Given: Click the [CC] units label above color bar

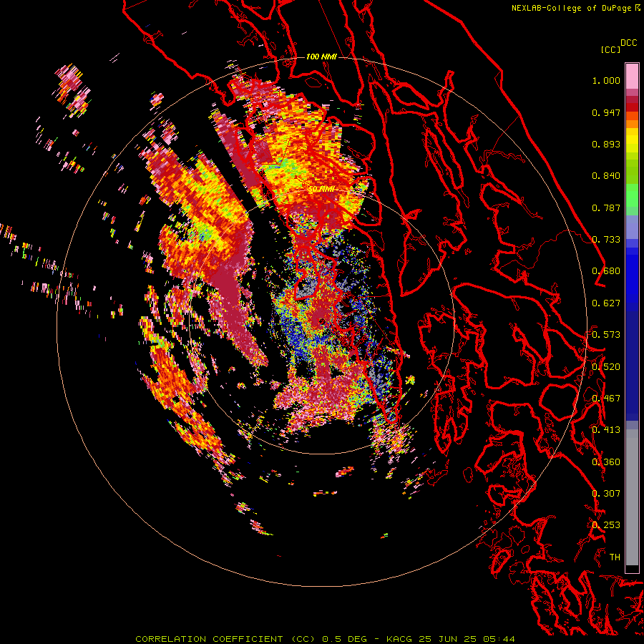Looking at the screenshot, I should [x=611, y=50].
